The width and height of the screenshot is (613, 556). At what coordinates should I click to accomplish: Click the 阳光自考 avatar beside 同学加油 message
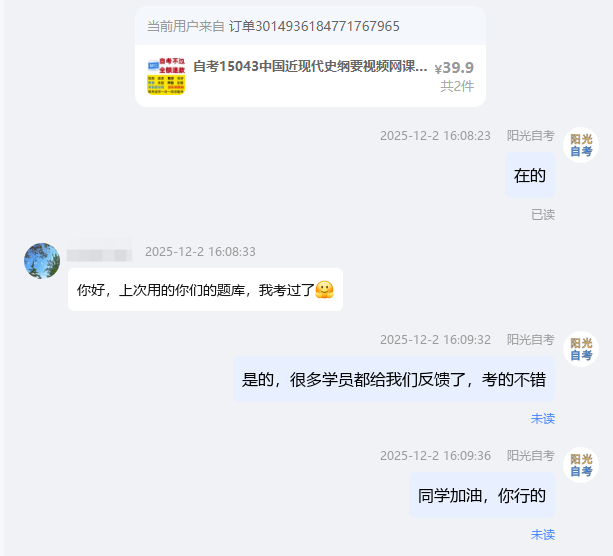[x=581, y=465]
